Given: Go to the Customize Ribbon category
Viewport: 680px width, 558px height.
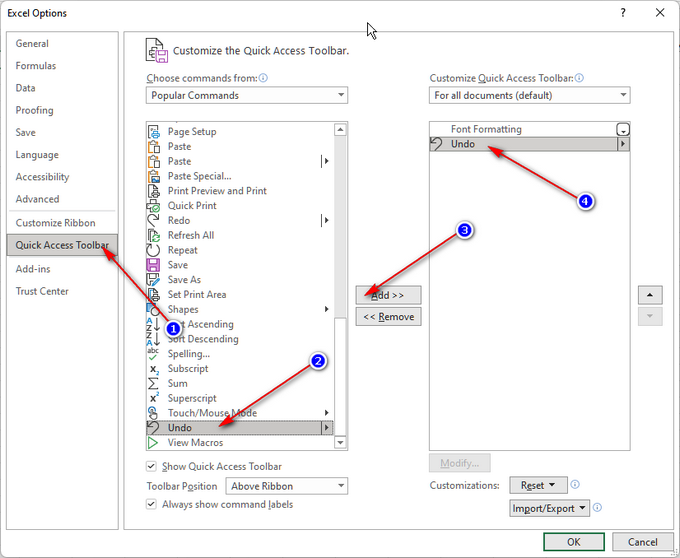Looking at the screenshot, I should coord(56,223).
